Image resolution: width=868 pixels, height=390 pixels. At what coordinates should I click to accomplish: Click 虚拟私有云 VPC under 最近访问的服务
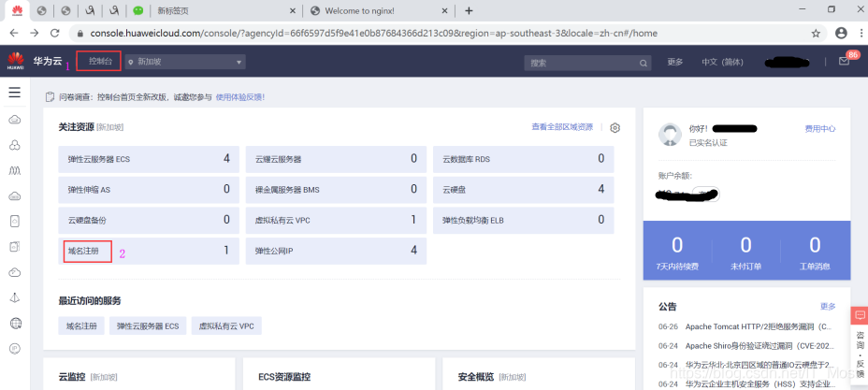(x=226, y=326)
